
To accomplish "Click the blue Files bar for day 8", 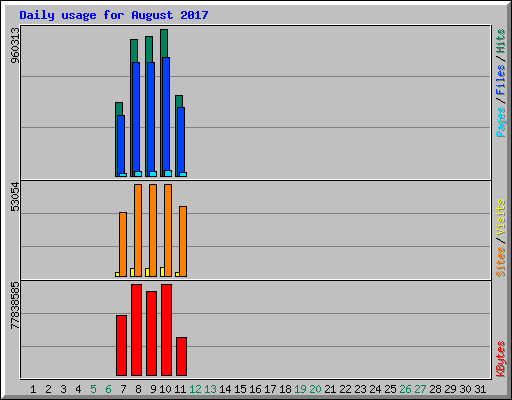I will (x=136, y=117).
